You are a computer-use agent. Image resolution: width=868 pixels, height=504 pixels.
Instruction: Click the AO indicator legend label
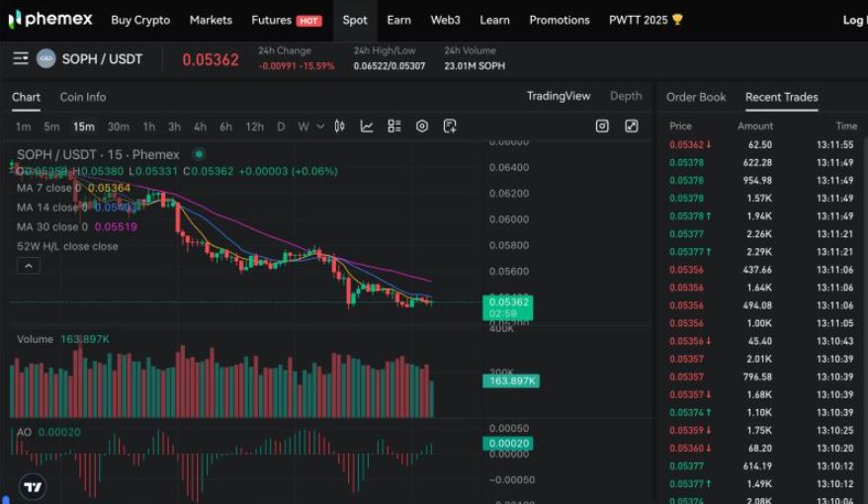24,432
